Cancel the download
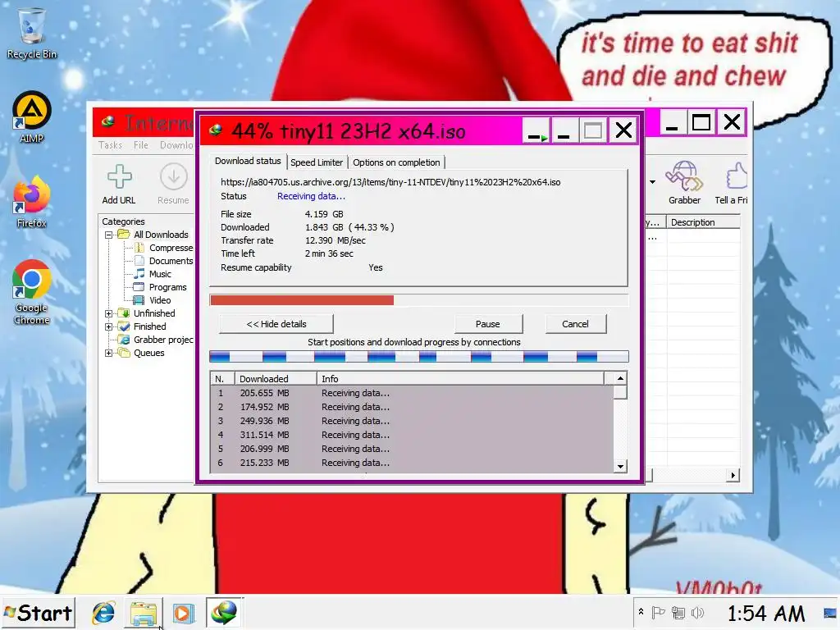Image resolution: width=840 pixels, height=630 pixels. [575, 324]
